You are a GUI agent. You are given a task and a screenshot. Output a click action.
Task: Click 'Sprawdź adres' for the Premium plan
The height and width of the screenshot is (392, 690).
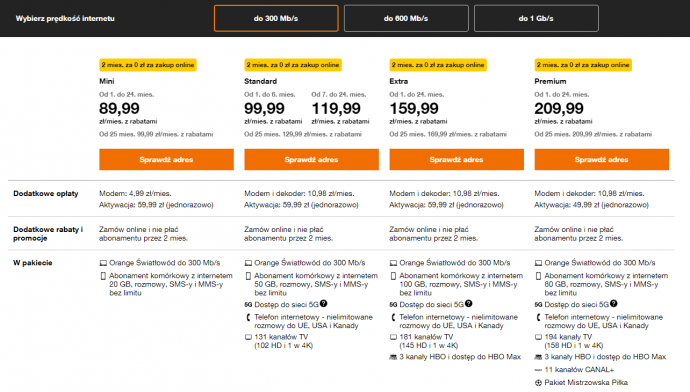602,159
